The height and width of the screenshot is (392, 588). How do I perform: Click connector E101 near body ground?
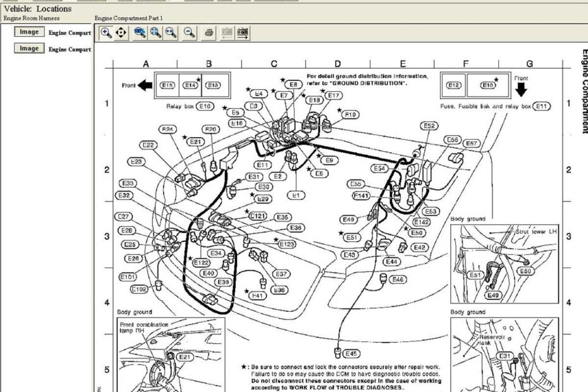(x=126, y=276)
